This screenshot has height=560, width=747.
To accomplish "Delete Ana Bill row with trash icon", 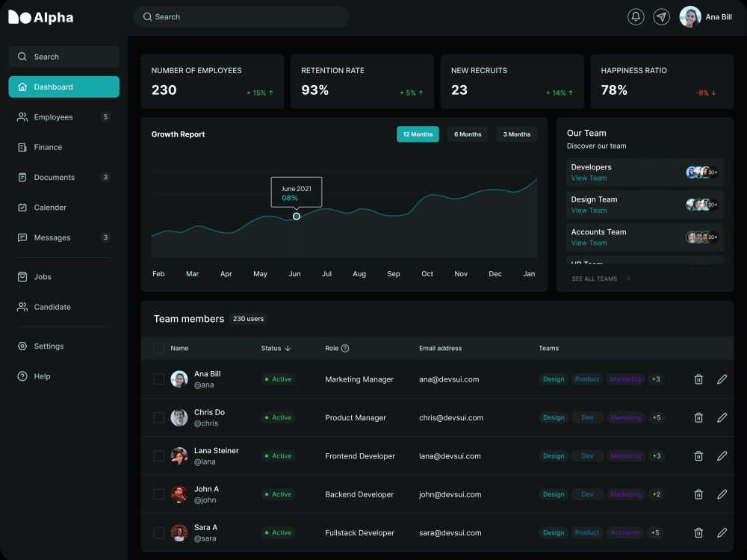I will (x=698, y=379).
